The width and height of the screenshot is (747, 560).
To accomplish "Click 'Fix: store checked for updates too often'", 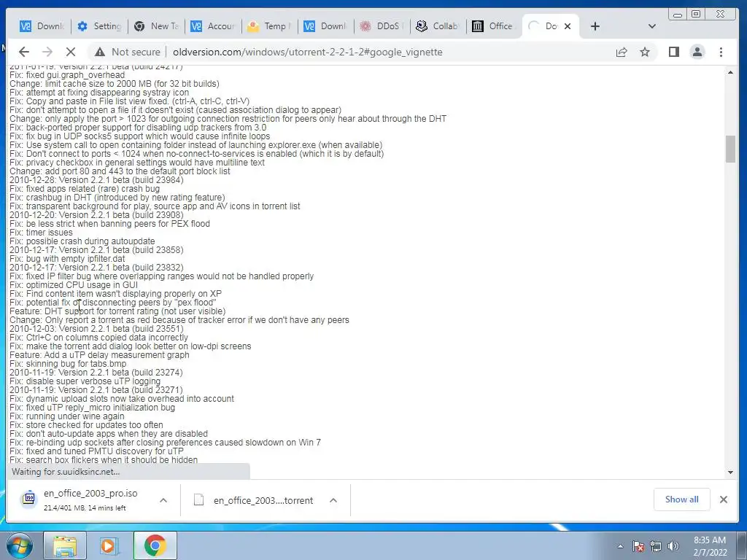I will 86,425.
